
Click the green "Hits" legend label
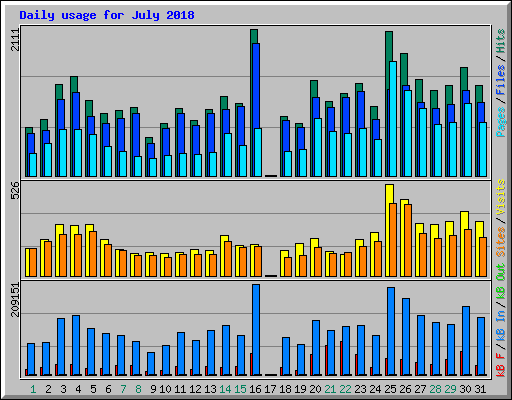pyautogui.click(x=501, y=41)
